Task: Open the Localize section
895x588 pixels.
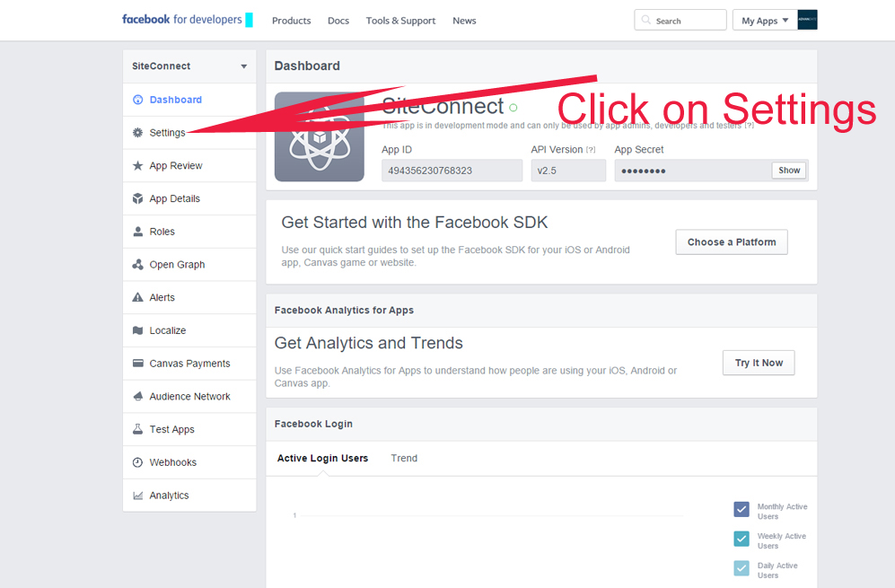Action: tap(189, 330)
